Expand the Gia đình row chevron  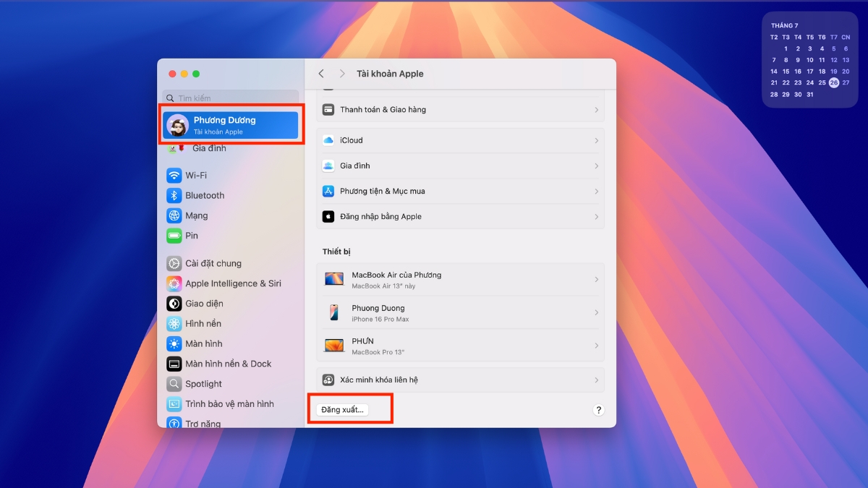pos(596,166)
